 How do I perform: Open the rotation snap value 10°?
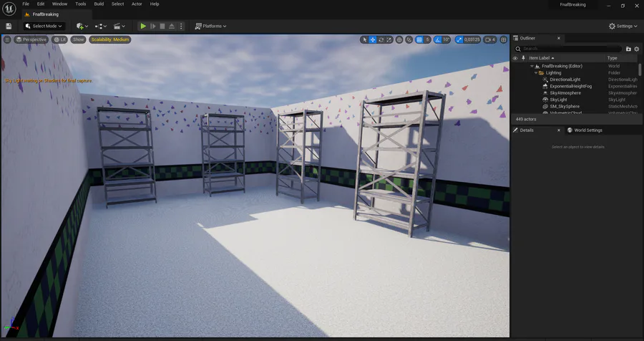coord(447,39)
